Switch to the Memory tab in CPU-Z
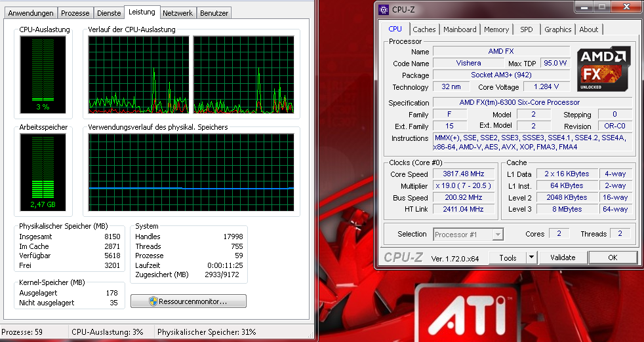Viewport: 644px width, 342px height. click(496, 29)
